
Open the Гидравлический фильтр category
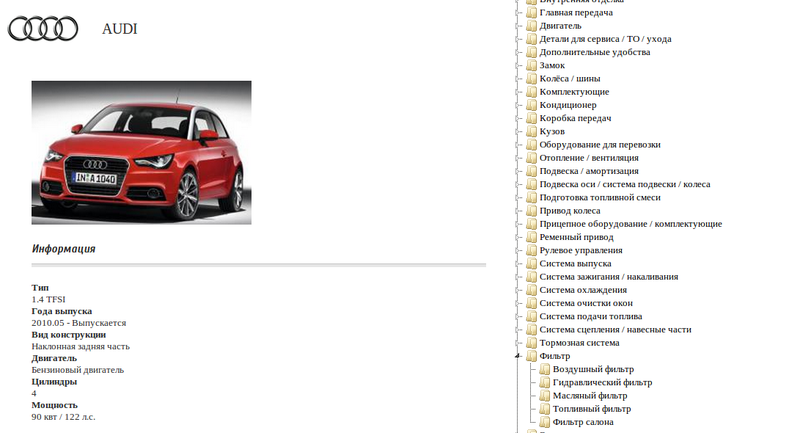tap(602, 382)
